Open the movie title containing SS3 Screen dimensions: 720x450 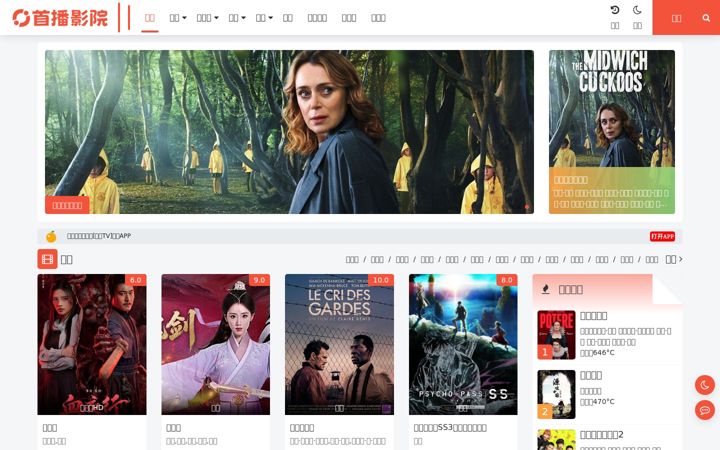pyautogui.click(x=450, y=428)
